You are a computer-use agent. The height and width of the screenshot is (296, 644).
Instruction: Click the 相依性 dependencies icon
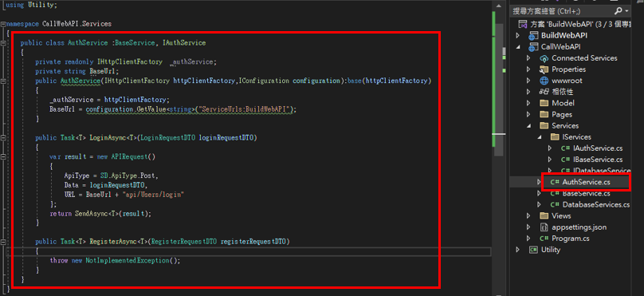click(544, 92)
